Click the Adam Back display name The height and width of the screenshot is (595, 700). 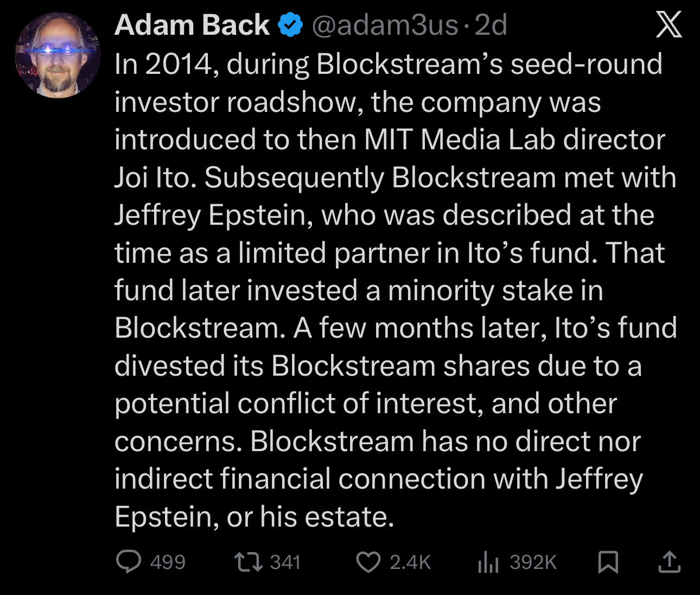click(x=192, y=25)
